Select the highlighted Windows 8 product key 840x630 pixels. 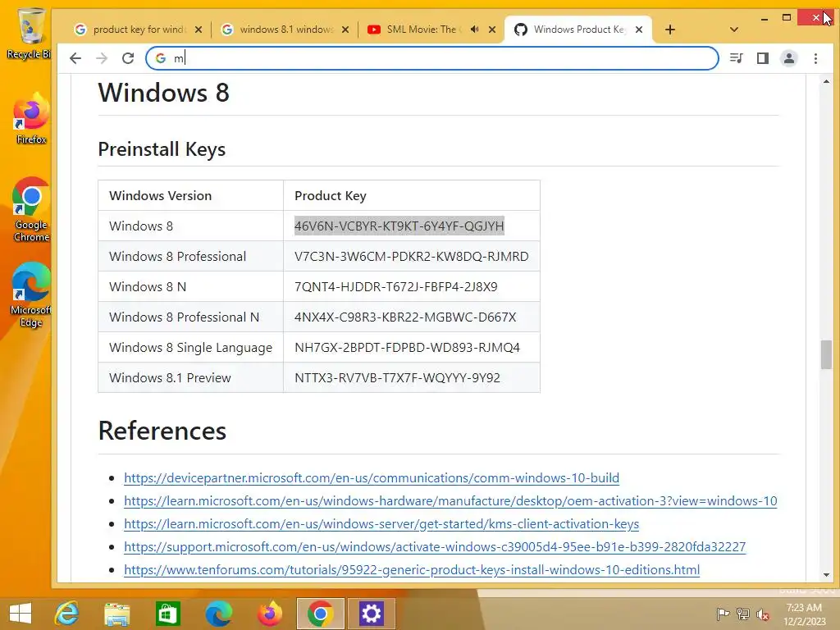pyautogui.click(x=399, y=226)
